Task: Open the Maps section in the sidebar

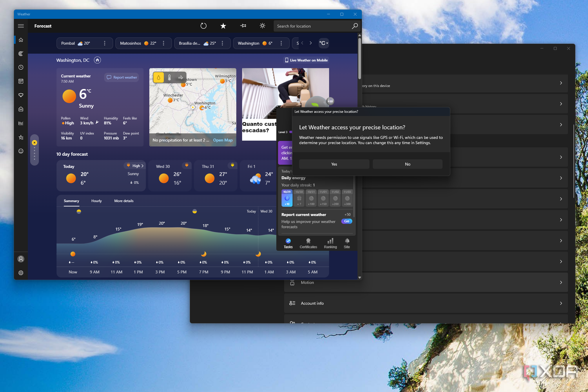Action: [21, 54]
